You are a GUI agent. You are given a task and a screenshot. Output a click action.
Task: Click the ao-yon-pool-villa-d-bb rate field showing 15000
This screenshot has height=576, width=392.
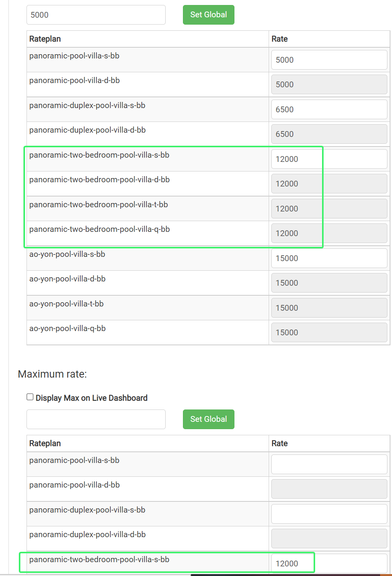(329, 283)
